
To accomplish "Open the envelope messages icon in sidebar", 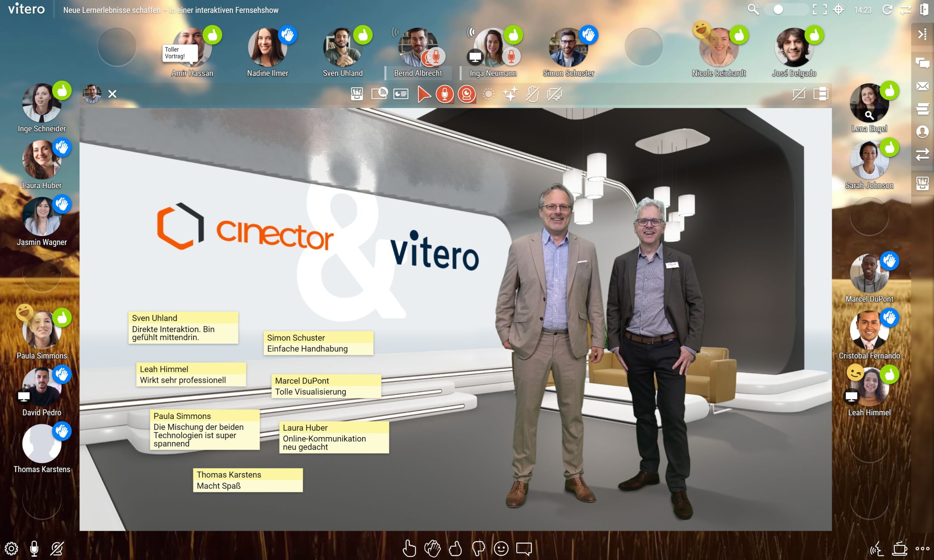I will (x=922, y=86).
